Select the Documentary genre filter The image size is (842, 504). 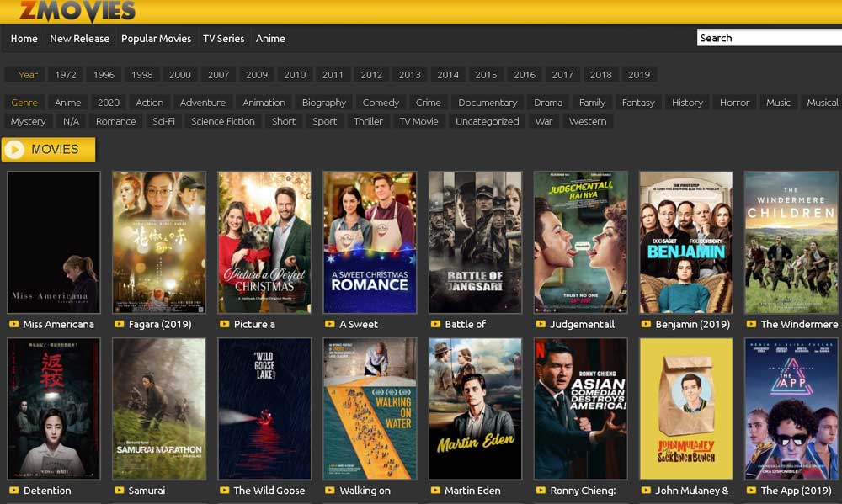[488, 103]
